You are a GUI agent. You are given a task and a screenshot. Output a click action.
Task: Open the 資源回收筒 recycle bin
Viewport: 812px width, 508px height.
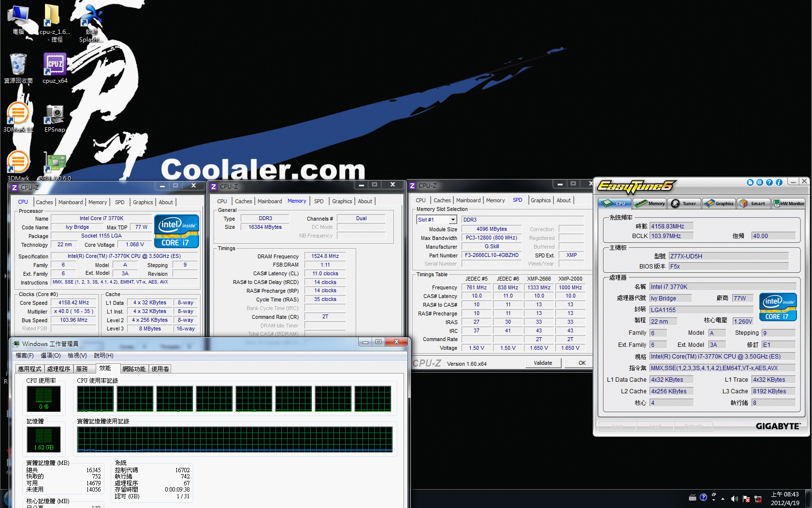(x=18, y=68)
